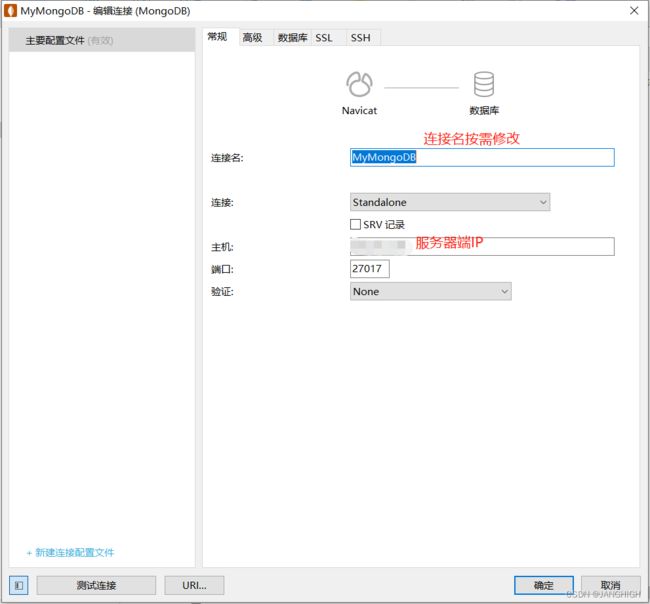Image resolution: width=650 pixels, height=604 pixels.
Task: Click the 新建连接配置文件 link
Action: (70, 553)
